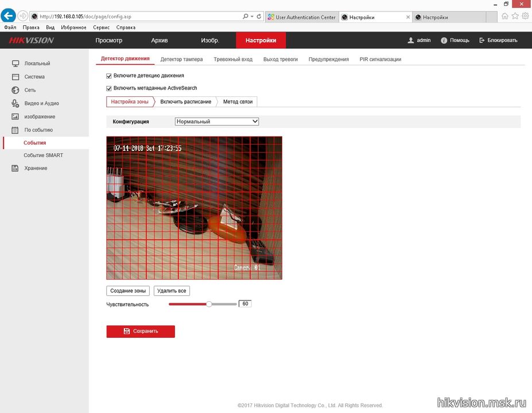
Task: Open the address bar search dropdown arrow
Action: click(252, 16)
